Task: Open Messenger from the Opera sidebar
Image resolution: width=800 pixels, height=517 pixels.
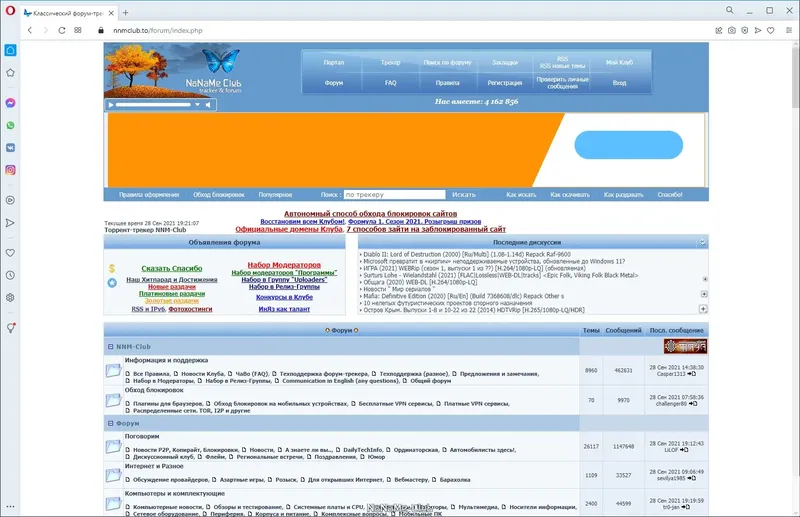Action: 10,103
